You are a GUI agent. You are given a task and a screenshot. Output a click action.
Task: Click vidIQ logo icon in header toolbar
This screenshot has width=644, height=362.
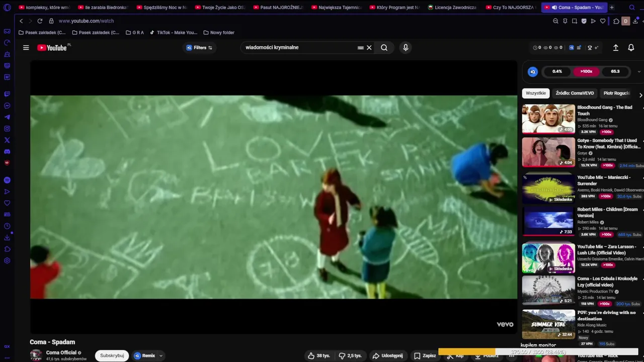[x=571, y=48]
